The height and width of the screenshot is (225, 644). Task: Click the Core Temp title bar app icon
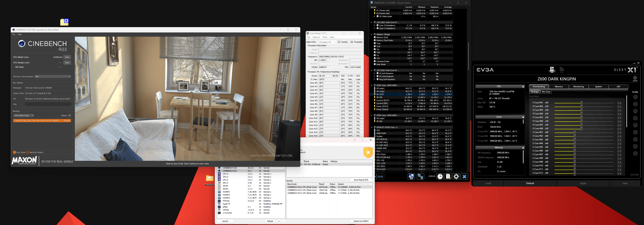(308, 33)
